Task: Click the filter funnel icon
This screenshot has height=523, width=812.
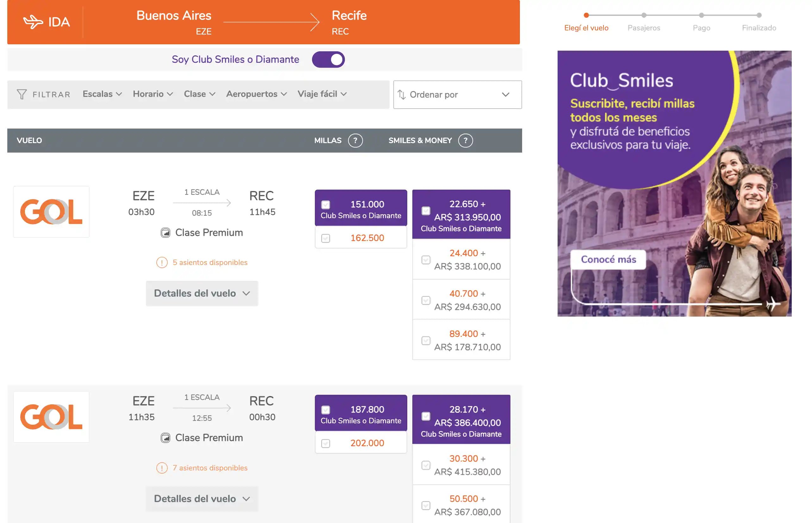Action: pyautogui.click(x=22, y=94)
